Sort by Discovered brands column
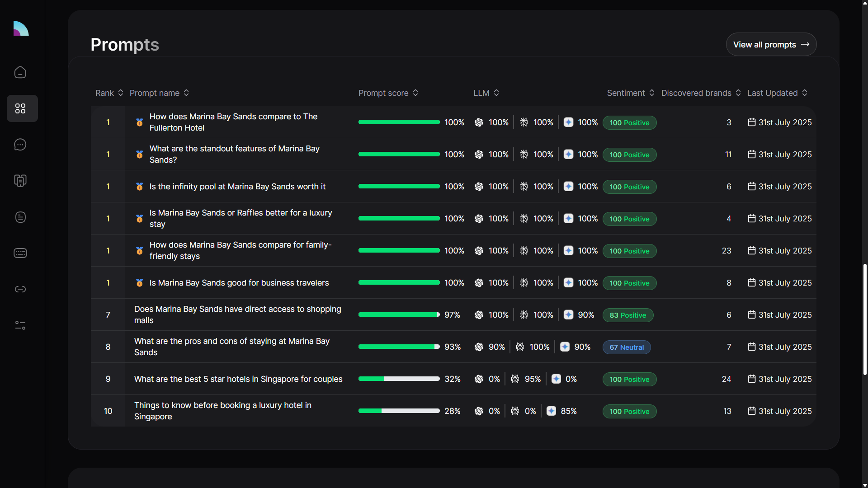 click(x=700, y=93)
